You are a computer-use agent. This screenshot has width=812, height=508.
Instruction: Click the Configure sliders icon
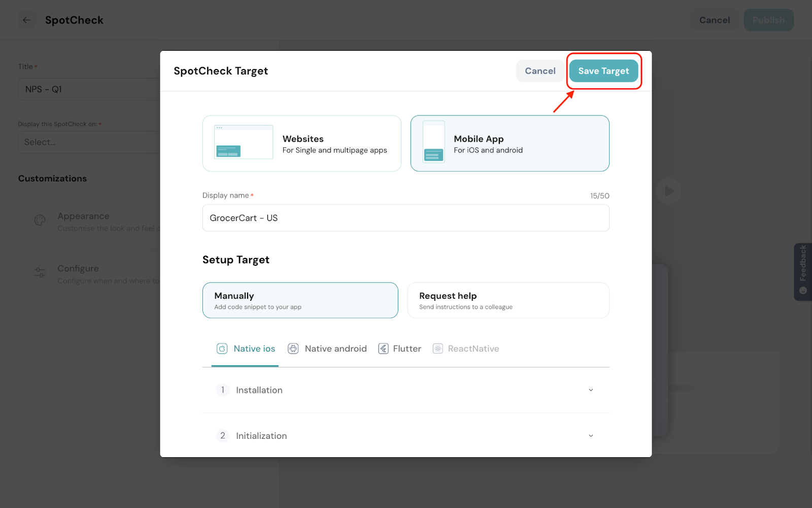(40, 273)
